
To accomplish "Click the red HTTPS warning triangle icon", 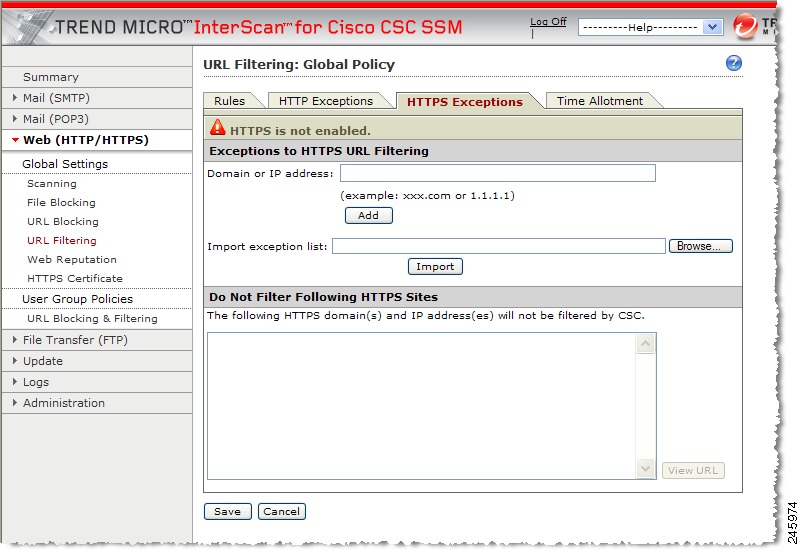I will coord(218,128).
